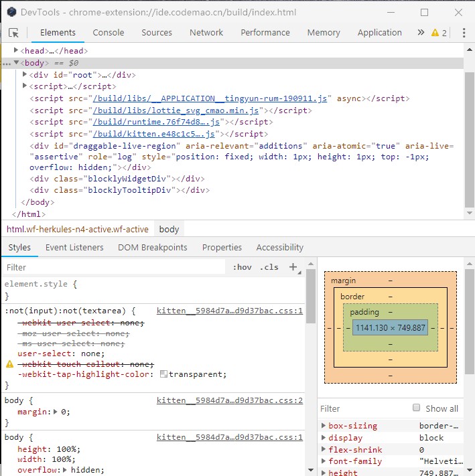Click the padding label in box model

364,312
